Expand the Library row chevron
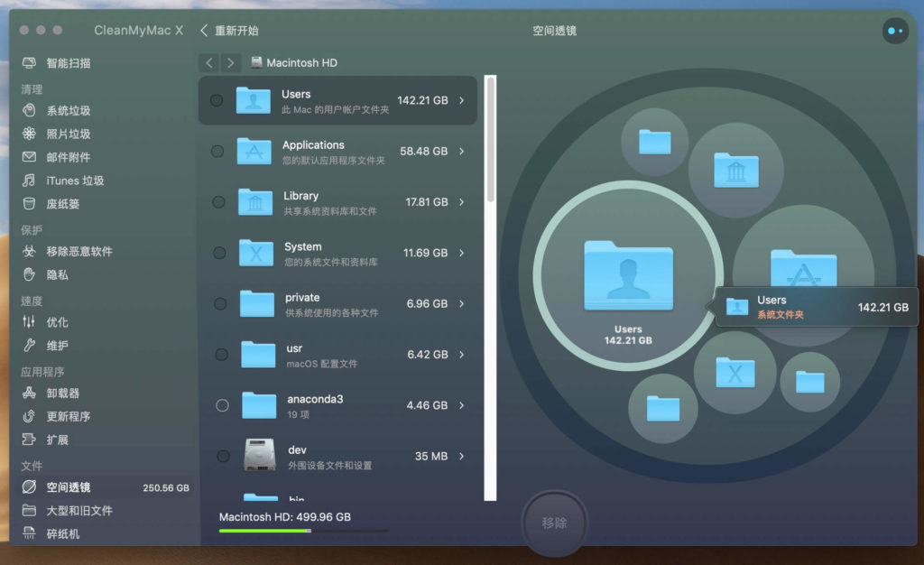This screenshot has width=924, height=565. 461,202
